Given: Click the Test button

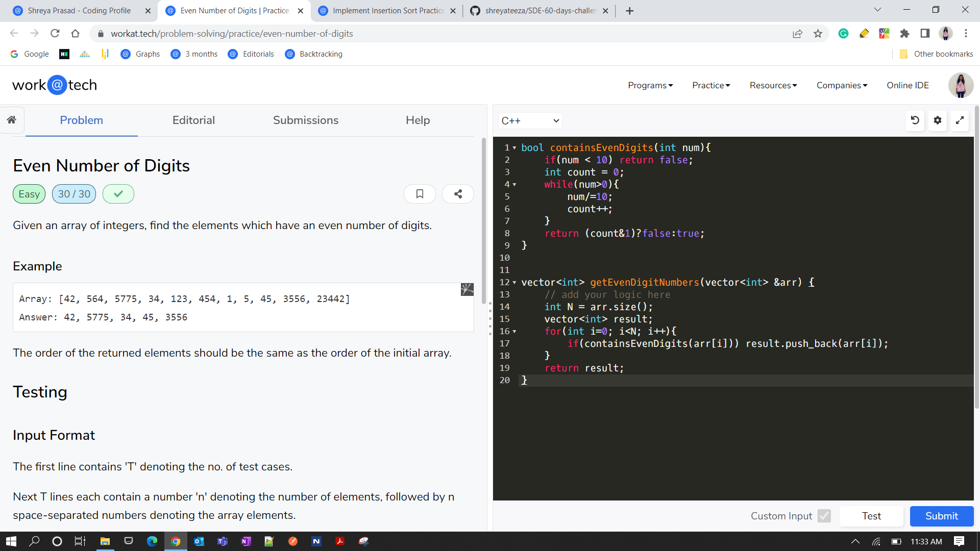Looking at the screenshot, I should [x=872, y=516].
